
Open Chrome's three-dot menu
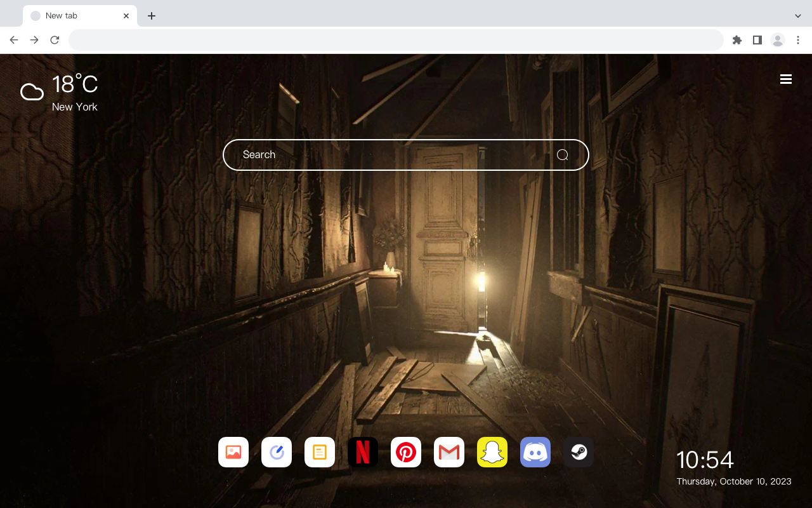tap(798, 40)
